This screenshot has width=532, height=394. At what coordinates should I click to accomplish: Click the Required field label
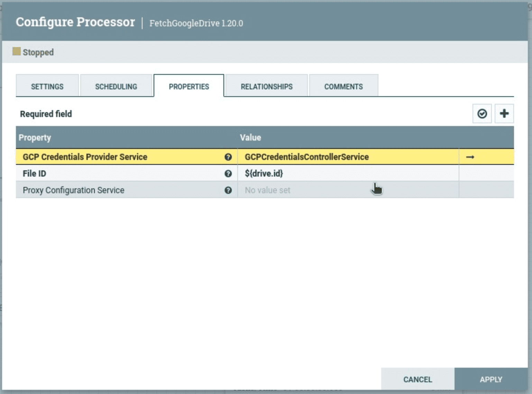pyautogui.click(x=46, y=114)
